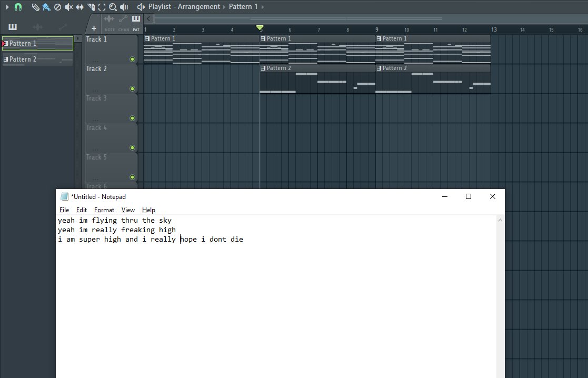The image size is (588, 378).
Task: Click the playback preview speaker icon
Action: pos(123,7)
